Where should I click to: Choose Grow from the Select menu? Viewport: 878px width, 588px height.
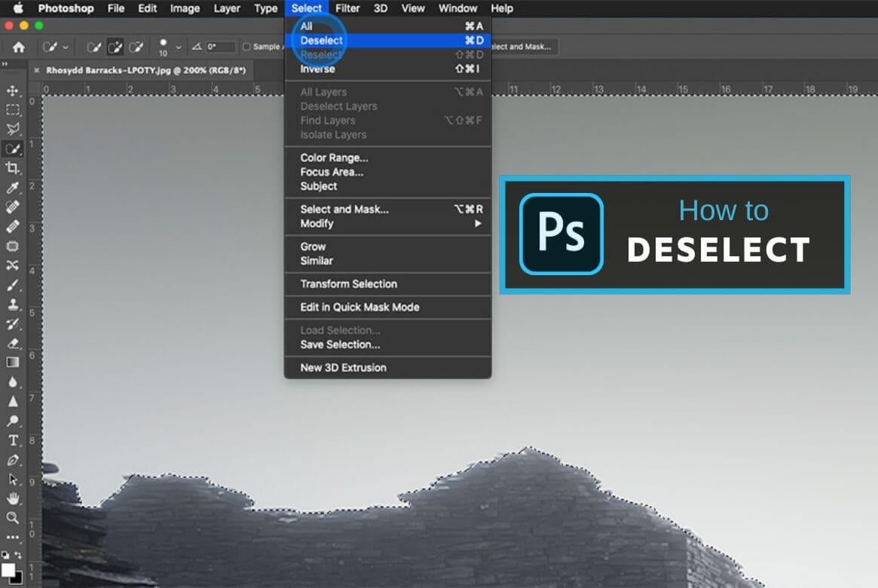387,247
